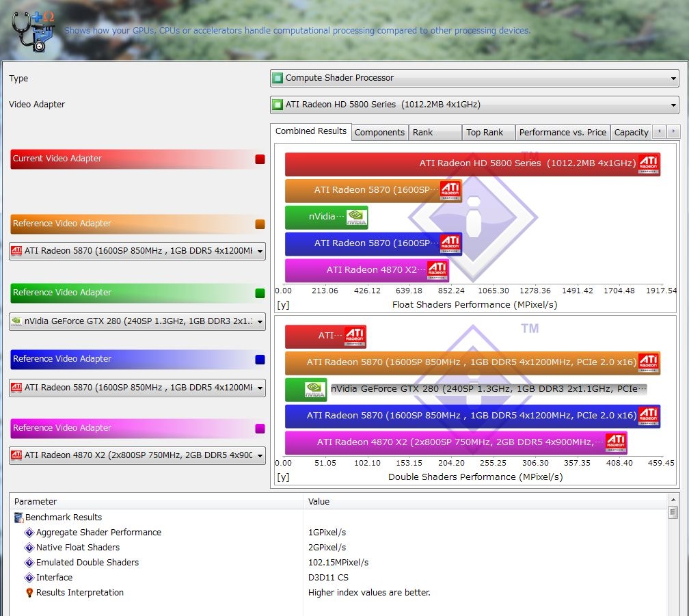This screenshot has height=616, width=689.
Task: Click the ATI logo on the magenta float bar
Action: (x=437, y=270)
